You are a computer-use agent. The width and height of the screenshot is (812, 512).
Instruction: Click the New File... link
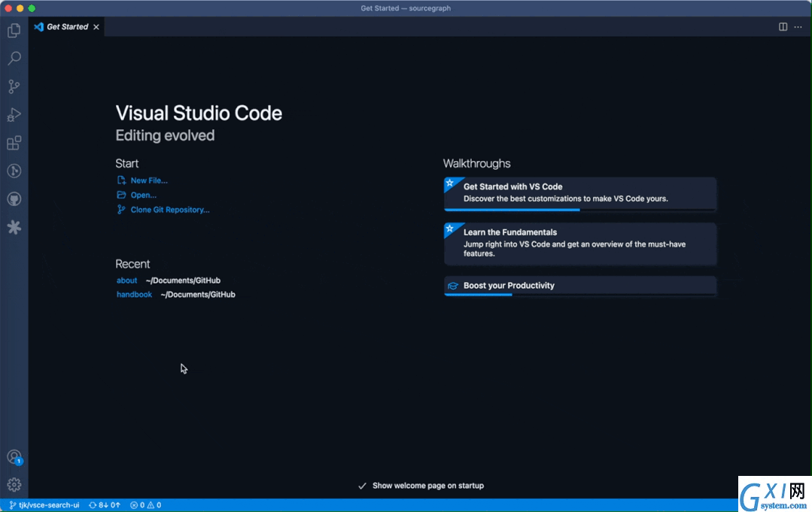[x=149, y=180]
